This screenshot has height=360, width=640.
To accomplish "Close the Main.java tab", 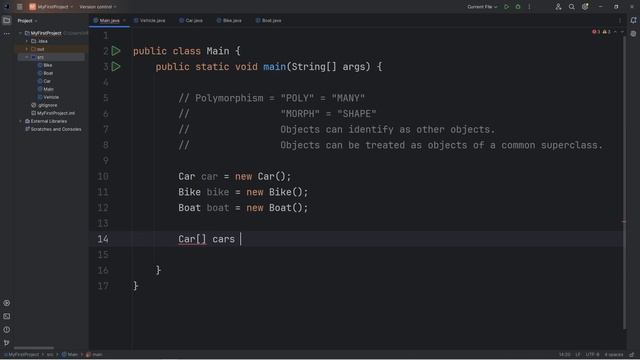I will click(124, 20).
